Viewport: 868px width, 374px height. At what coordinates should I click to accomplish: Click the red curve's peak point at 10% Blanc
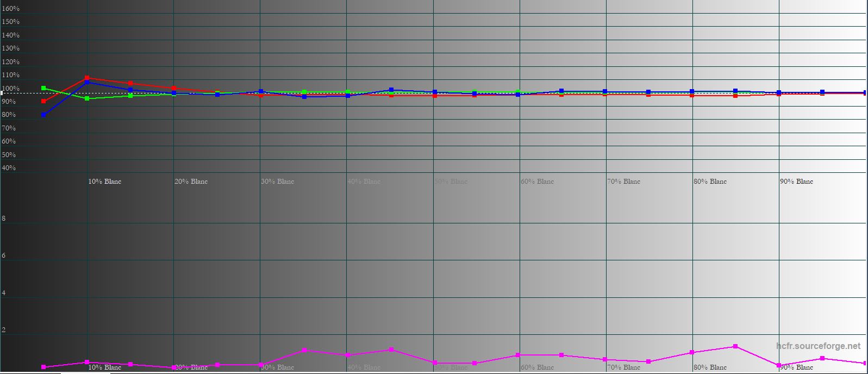tap(88, 78)
